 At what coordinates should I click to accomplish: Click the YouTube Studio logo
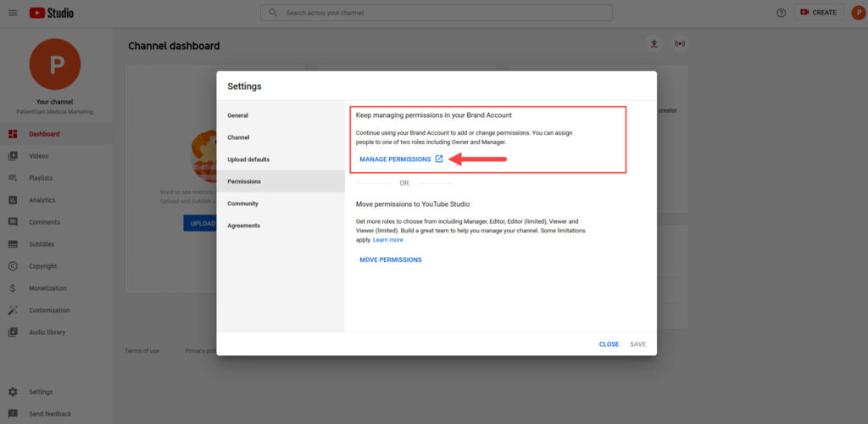52,13
